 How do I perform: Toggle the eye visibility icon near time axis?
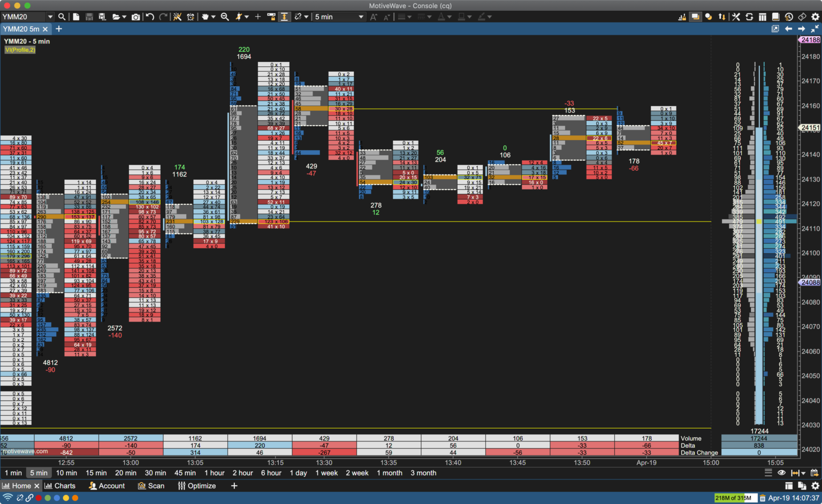click(782, 473)
